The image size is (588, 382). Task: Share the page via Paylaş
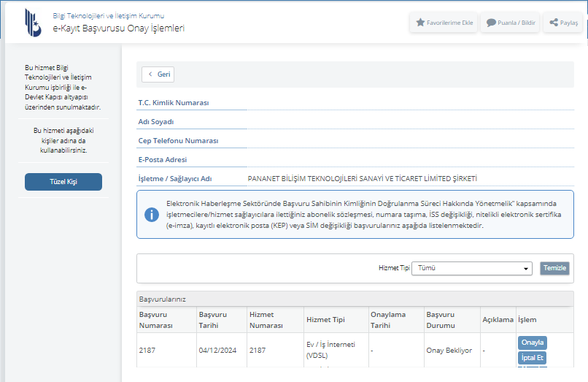562,23
